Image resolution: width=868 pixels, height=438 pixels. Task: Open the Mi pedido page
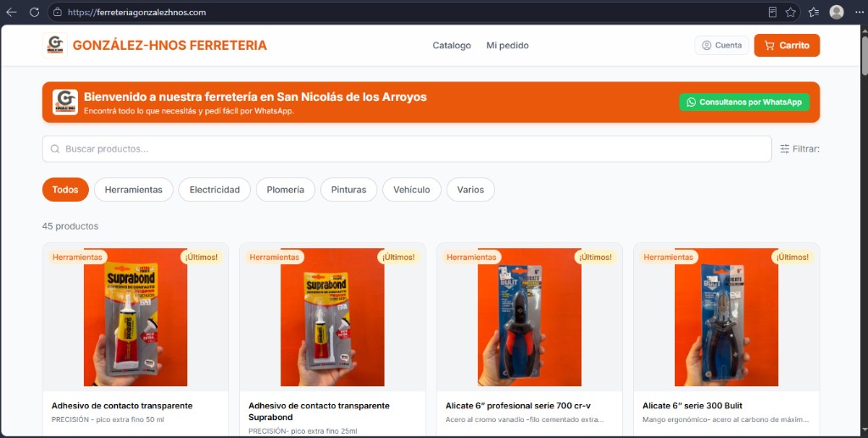(x=507, y=46)
